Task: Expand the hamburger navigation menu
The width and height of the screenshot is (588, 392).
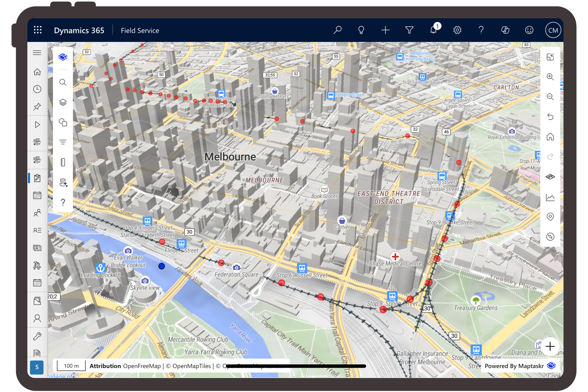Action: 37,52
